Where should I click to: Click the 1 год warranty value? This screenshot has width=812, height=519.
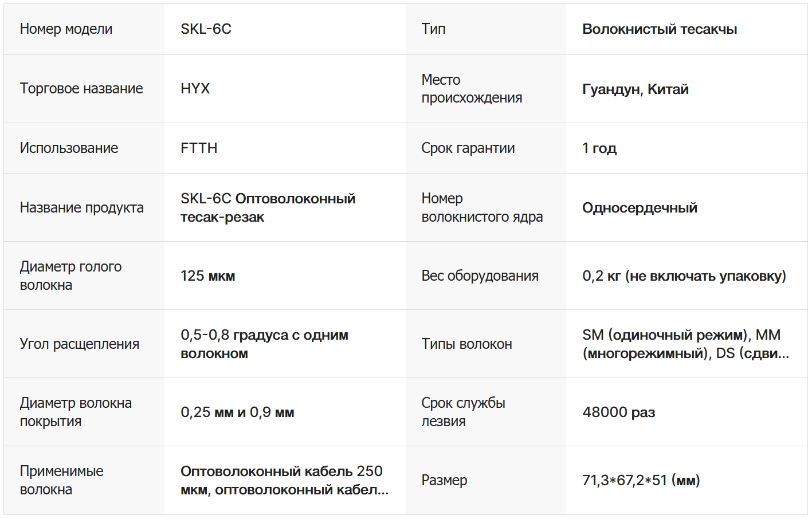(x=599, y=148)
